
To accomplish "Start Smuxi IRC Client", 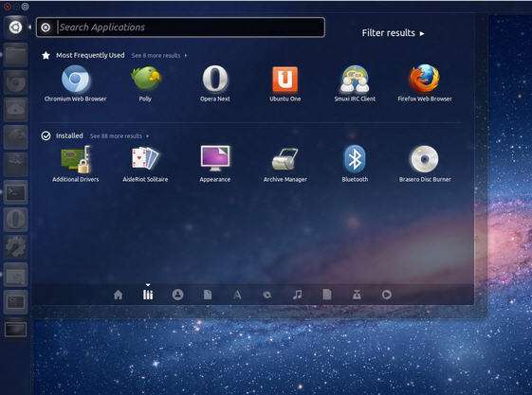I will click(x=355, y=83).
